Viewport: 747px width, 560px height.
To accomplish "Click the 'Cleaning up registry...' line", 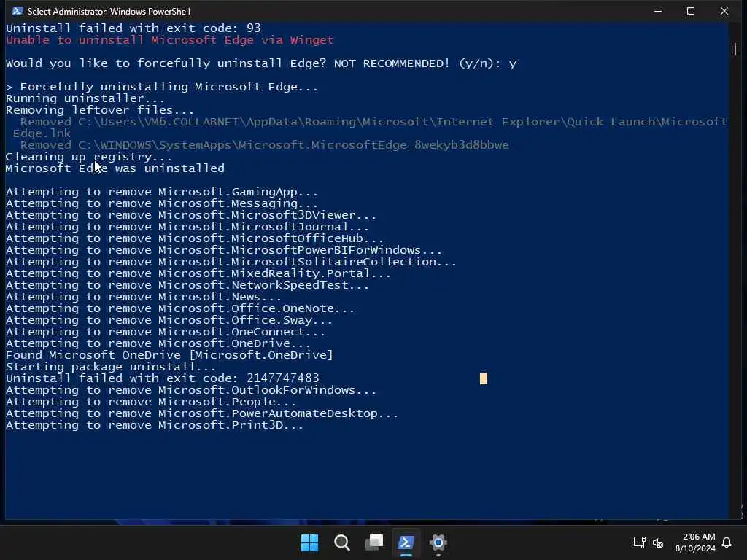I will pos(89,157).
